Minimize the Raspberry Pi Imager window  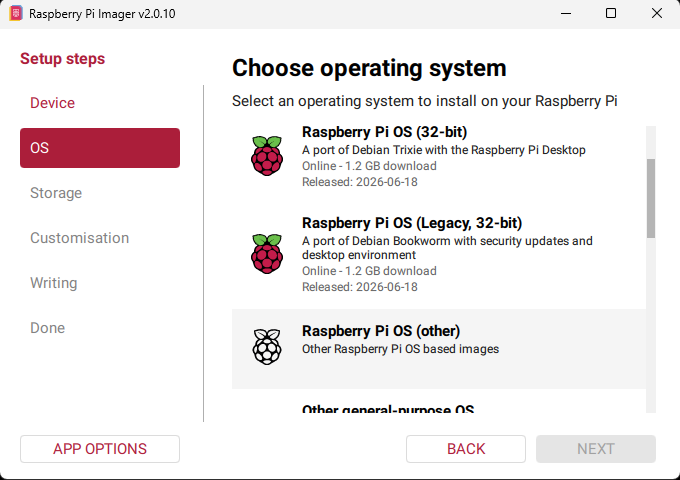(x=566, y=13)
